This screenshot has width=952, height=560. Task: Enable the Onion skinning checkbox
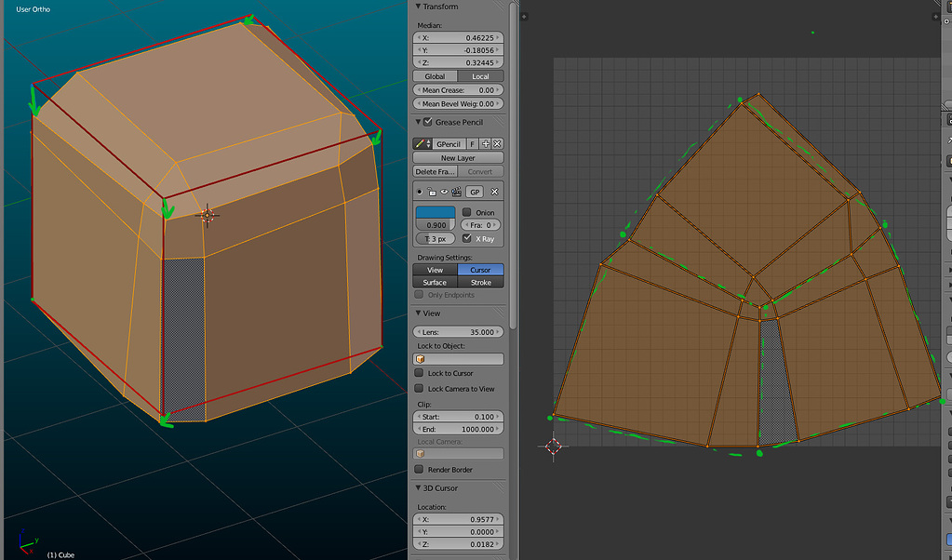pyautogui.click(x=467, y=212)
